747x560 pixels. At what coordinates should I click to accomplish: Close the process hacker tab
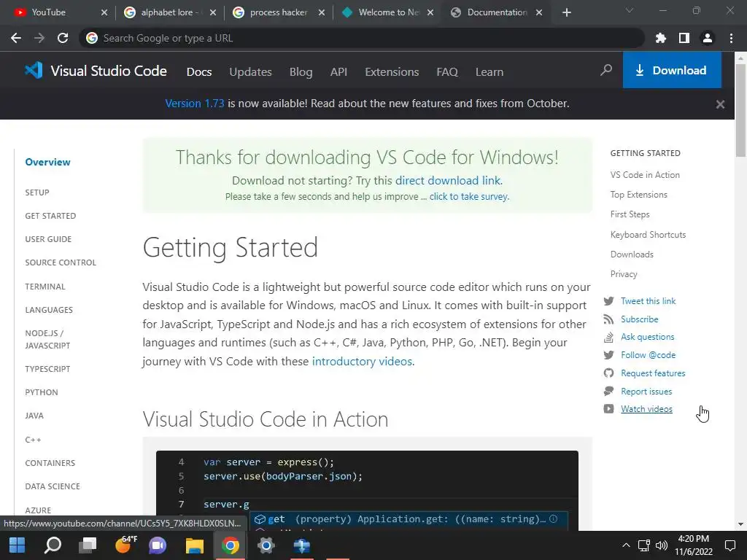pyautogui.click(x=322, y=12)
